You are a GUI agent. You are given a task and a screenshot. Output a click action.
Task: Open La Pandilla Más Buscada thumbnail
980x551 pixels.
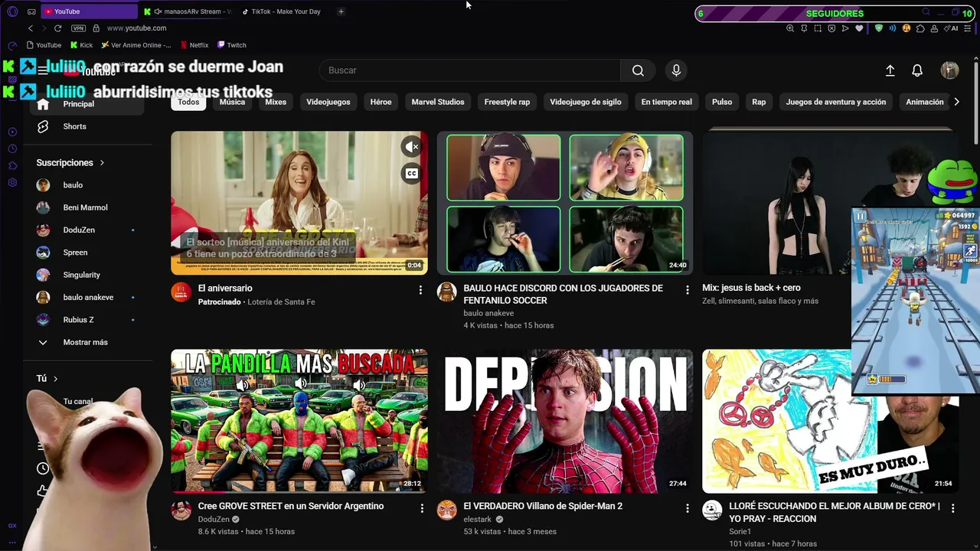pos(299,421)
